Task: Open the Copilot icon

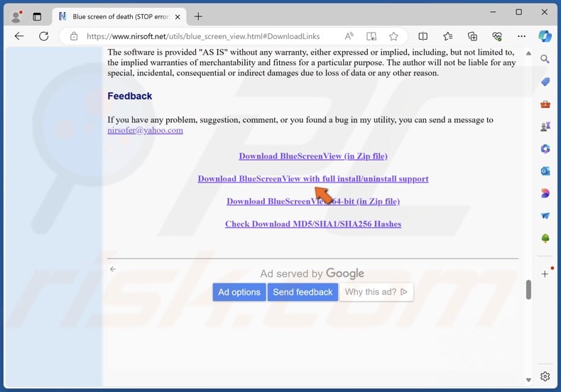Action: tap(545, 36)
